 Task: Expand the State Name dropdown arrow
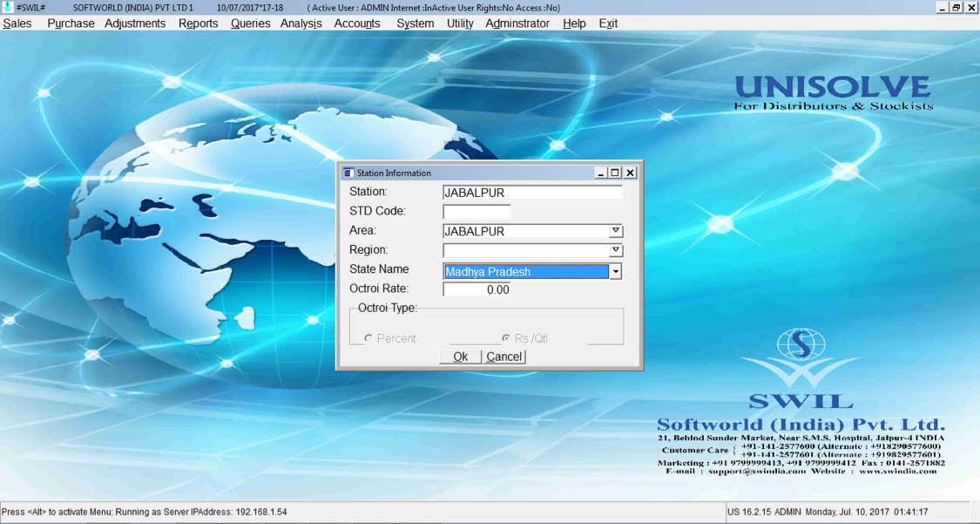(x=616, y=271)
